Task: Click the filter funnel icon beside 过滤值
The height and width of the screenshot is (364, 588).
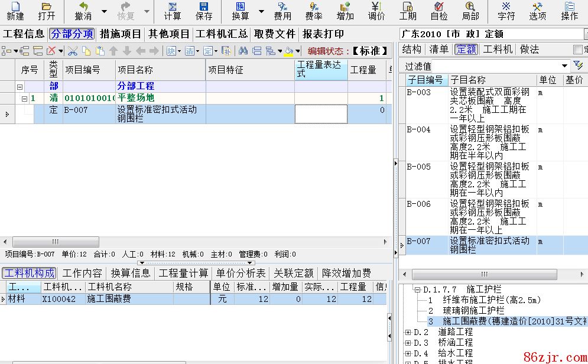Action: 578,66
